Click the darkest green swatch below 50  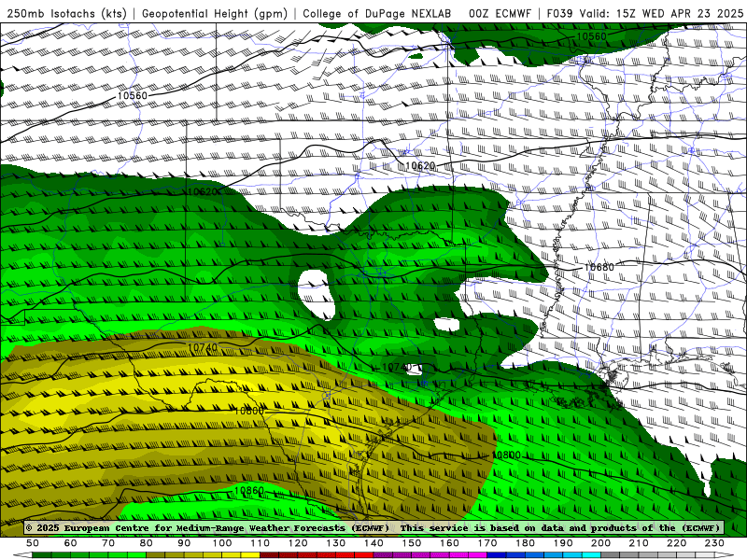pyautogui.click(x=42, y=555)
